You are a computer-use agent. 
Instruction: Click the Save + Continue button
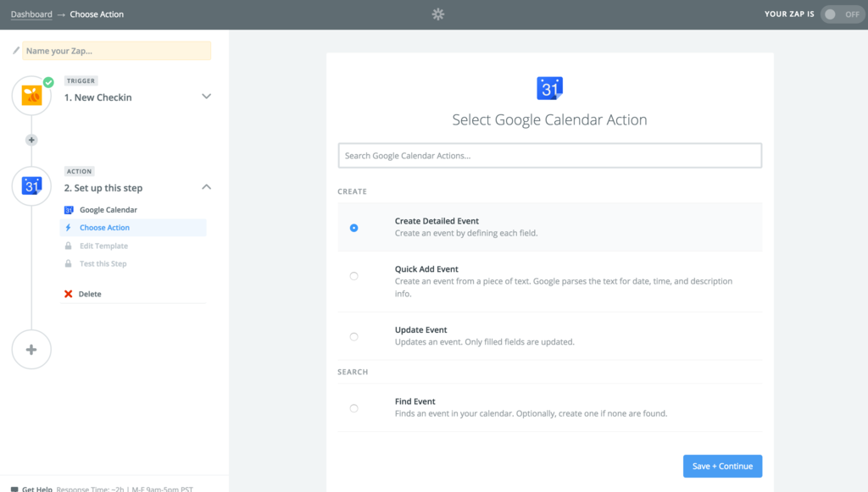(x=722, y=466)
